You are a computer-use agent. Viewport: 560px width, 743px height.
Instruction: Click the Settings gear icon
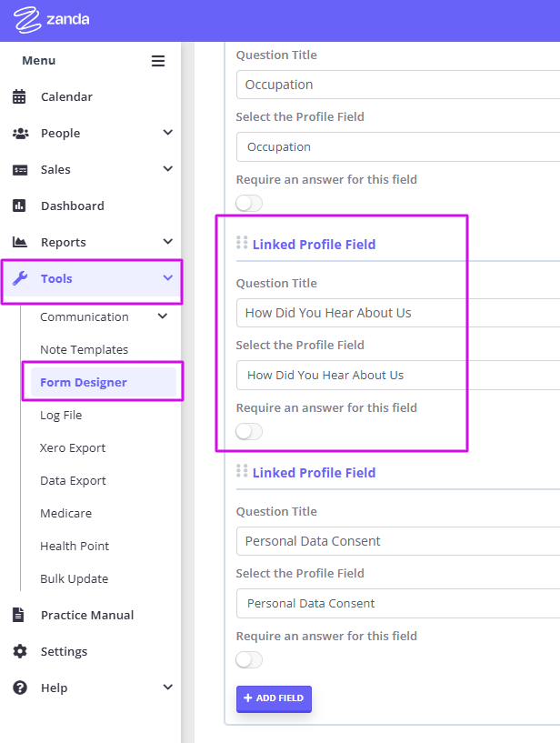(20, 651)
